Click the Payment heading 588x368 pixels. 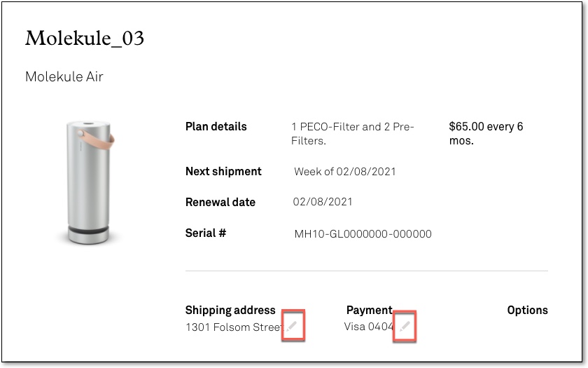(x=369, y=310)
